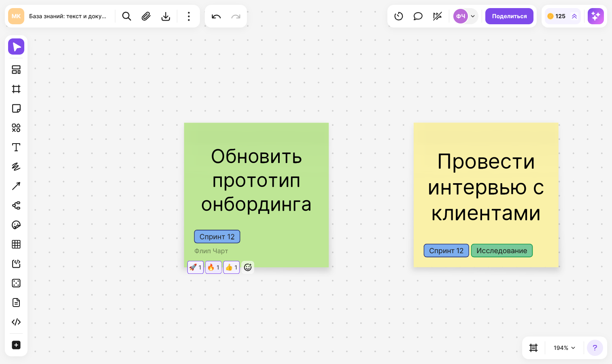
Task: Open the comments panel
Action: [x=418, y=16]
